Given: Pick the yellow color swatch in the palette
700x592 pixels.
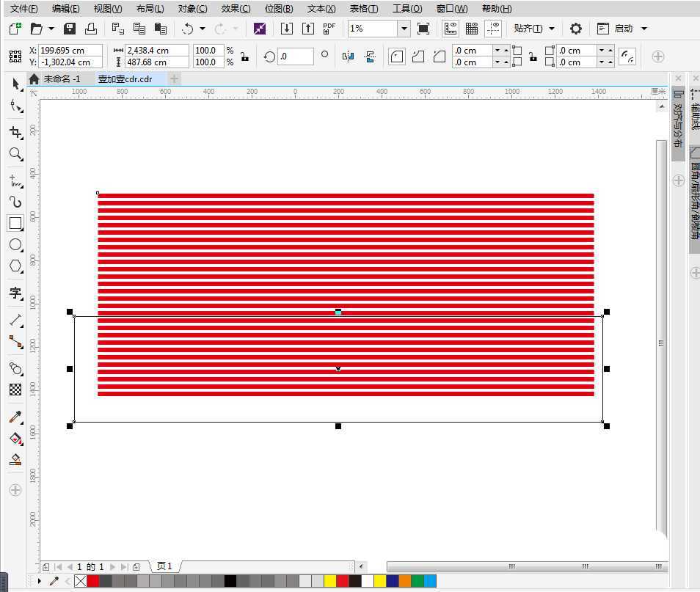Looking at the screenshot, I should point(330,581).
